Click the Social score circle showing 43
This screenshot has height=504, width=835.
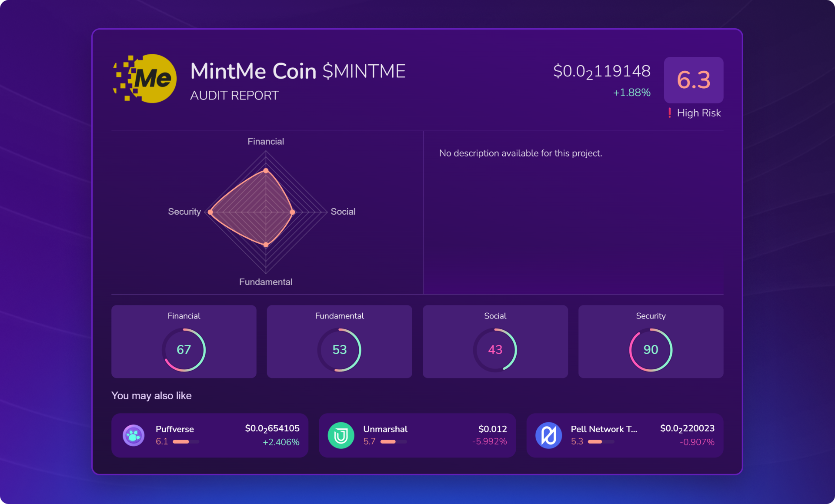coord(495,350)
